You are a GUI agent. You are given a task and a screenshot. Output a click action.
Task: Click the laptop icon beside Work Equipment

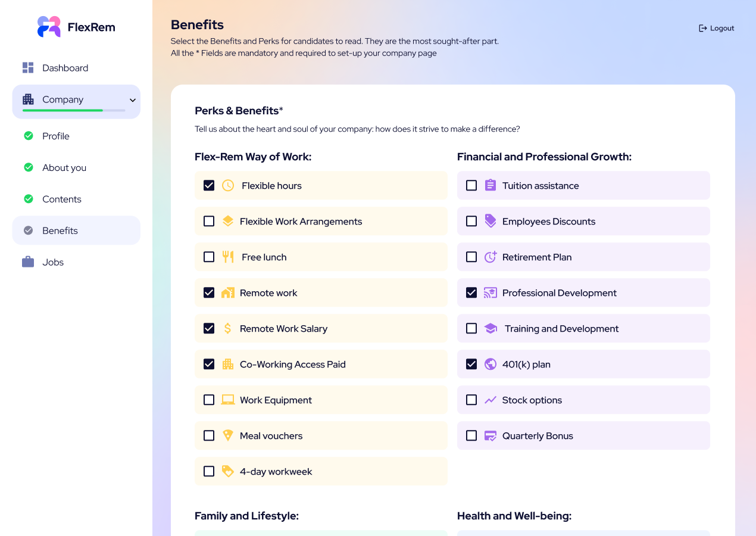tap(228, 400)
